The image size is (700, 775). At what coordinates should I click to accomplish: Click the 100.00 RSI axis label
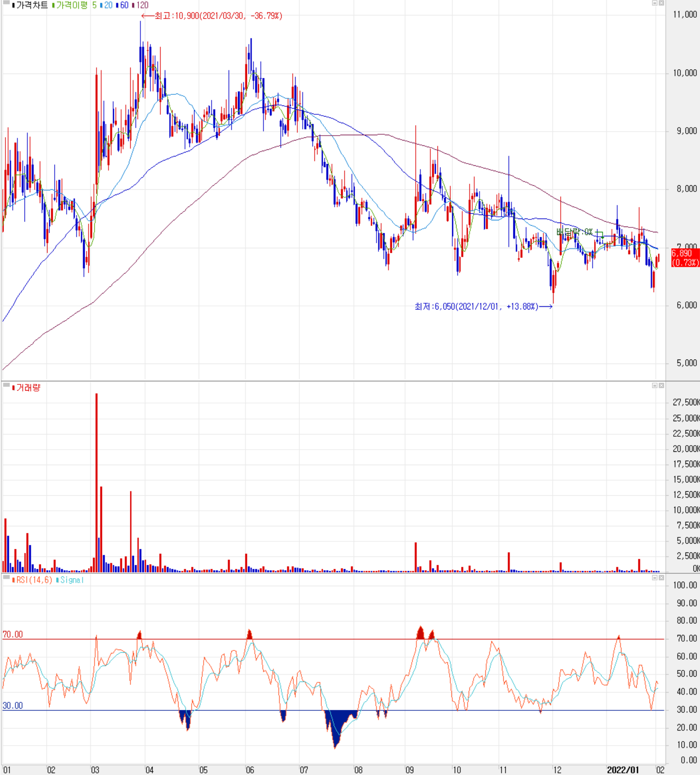tap(685, 585)
